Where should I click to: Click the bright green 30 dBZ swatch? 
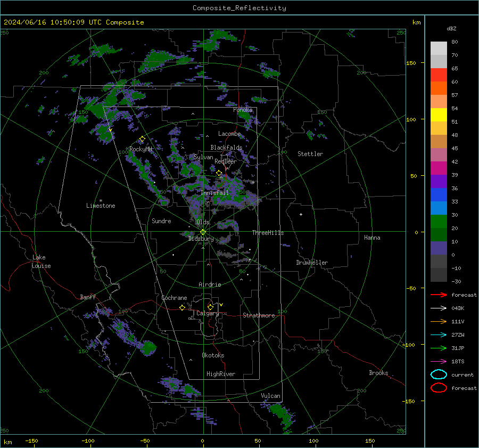click(439, 221)
